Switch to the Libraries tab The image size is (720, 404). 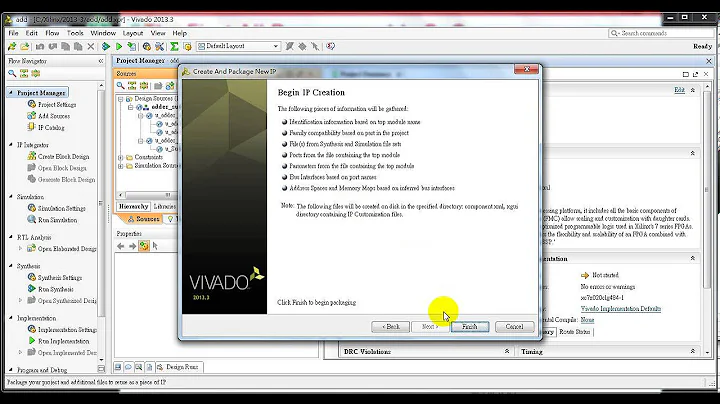pyautogui.click(x=165, y=207)
